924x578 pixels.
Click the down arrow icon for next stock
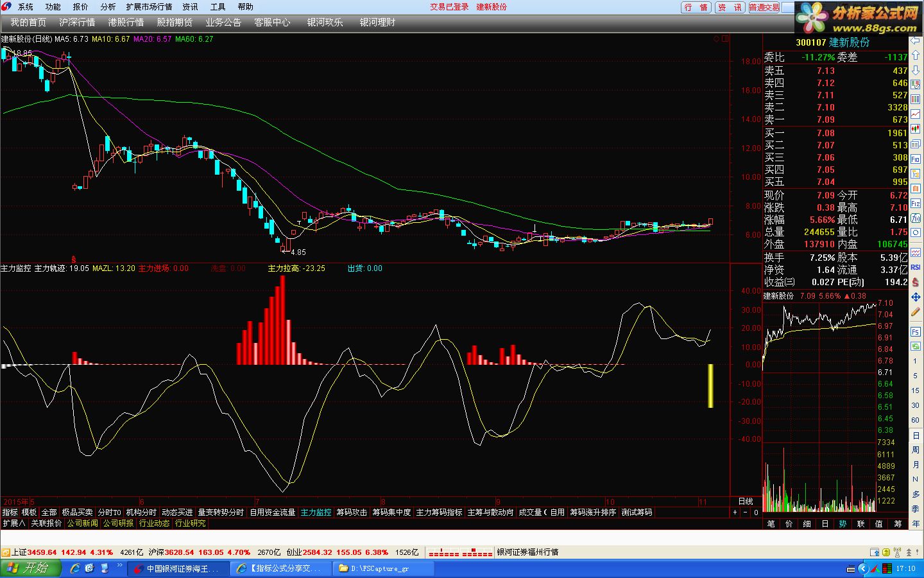916,70
